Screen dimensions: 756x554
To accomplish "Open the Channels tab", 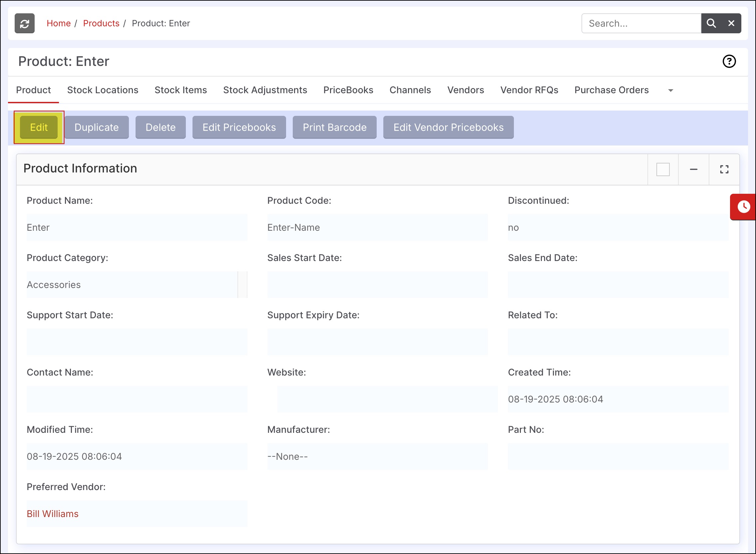I will click(x=410, y=90).
